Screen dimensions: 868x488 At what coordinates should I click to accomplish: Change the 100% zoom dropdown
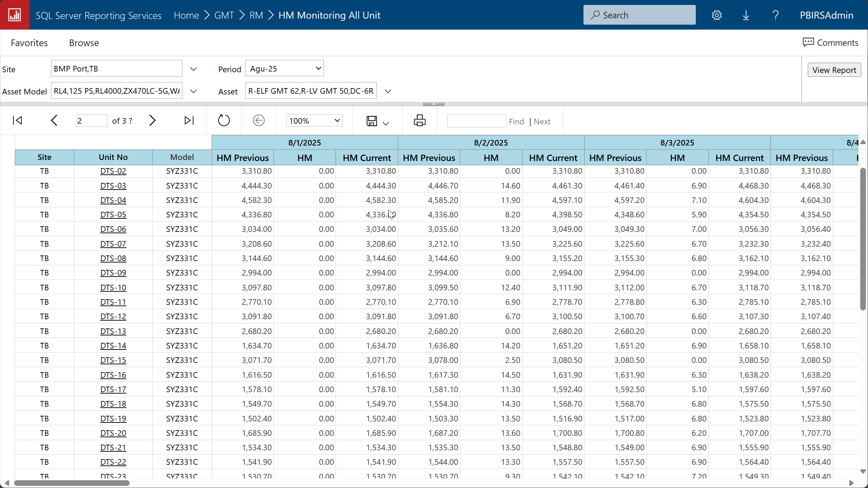coord(314,121)
